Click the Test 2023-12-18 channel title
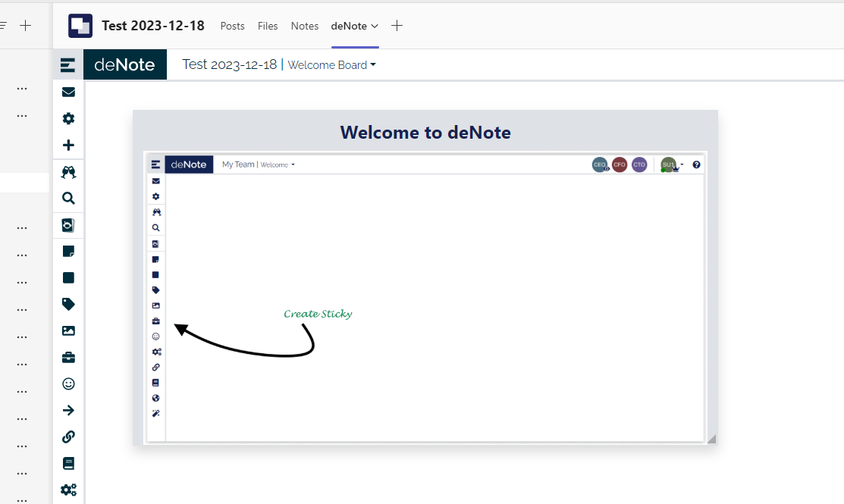 click(x=153, y=26)
